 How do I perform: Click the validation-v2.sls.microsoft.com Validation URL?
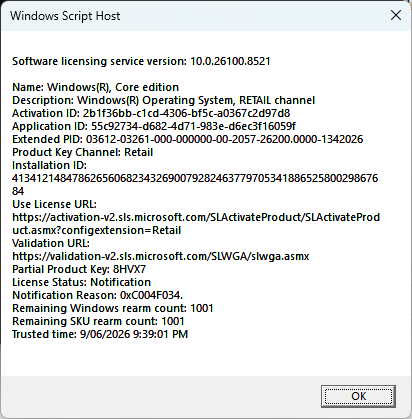(x=161, y=256)
